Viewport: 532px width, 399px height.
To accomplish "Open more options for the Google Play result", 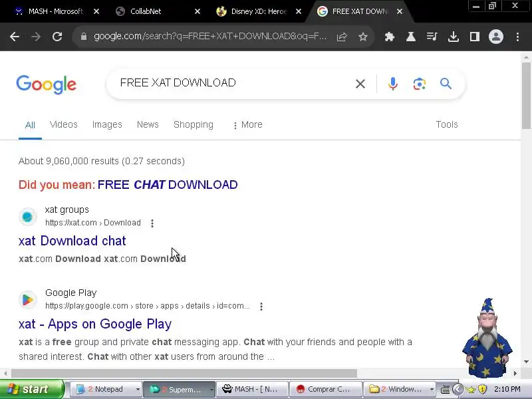I will [261, 307].
